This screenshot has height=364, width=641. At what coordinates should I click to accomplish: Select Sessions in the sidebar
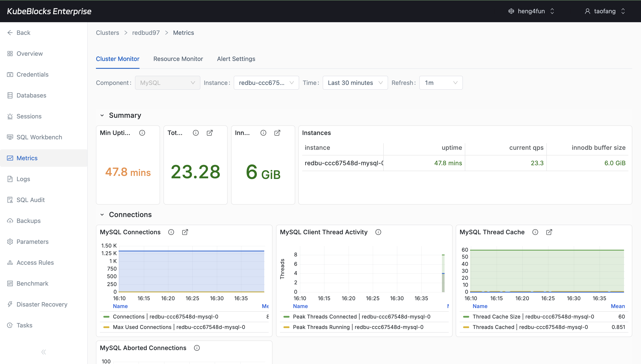(x=29, y=116)
